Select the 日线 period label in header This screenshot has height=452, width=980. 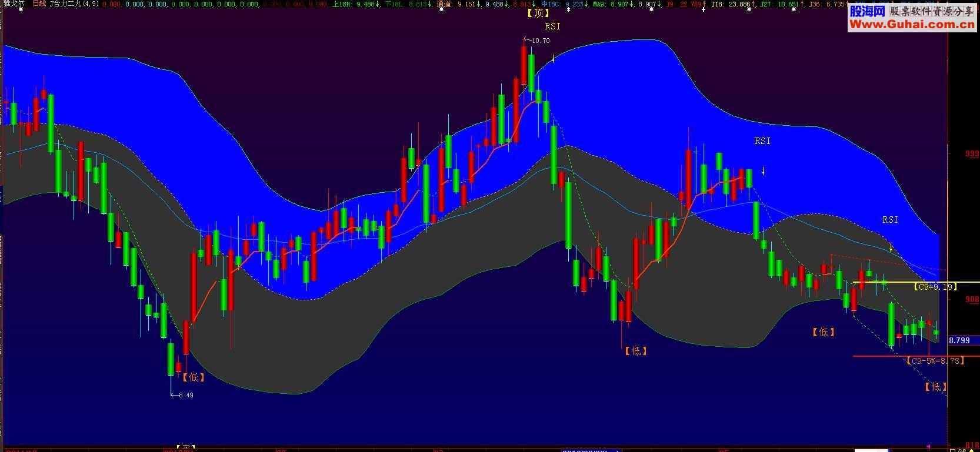pos(39,4)
